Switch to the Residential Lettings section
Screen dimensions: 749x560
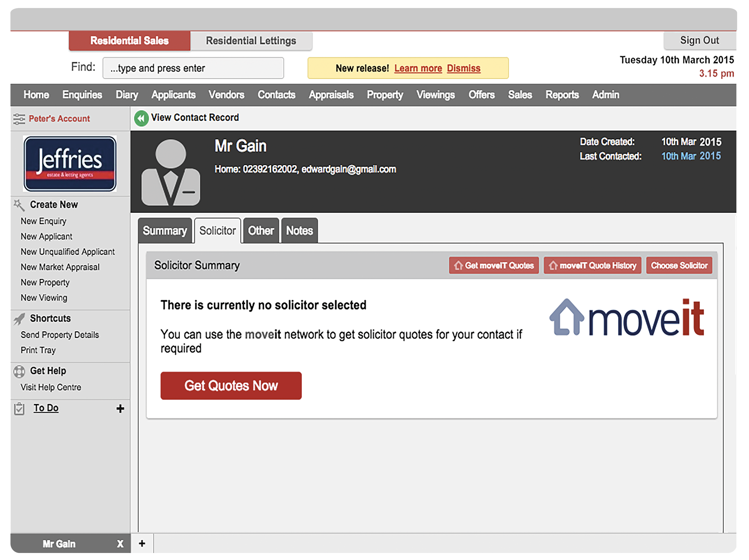[251, 41]
